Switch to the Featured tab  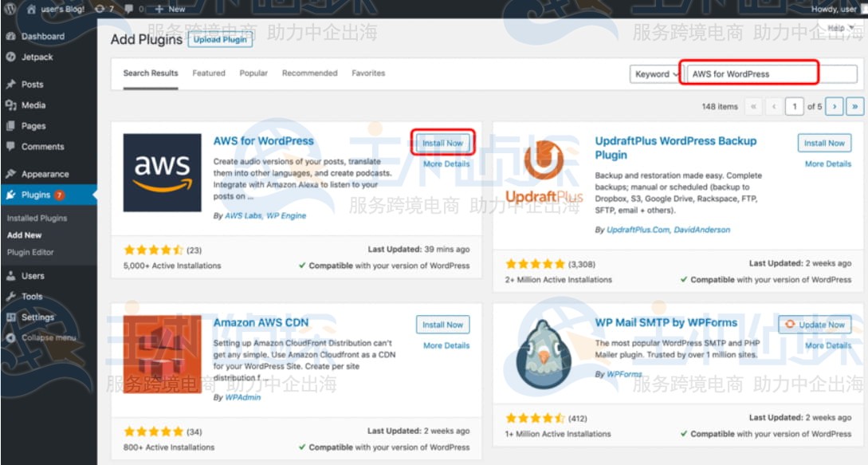pos(209,73)
